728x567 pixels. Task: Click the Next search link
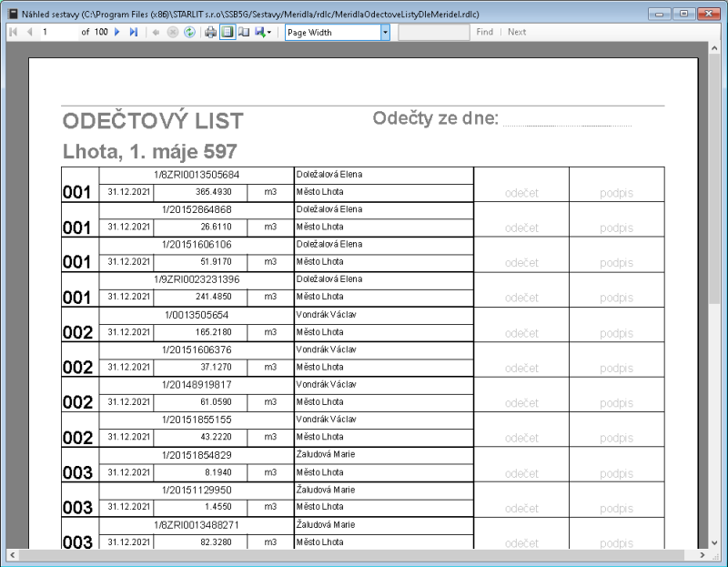pos(516,31)
